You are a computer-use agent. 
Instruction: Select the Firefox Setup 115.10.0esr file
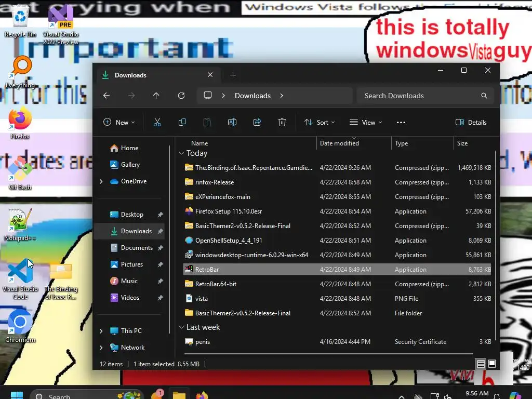pyautogui.click(x=337, y=211)
